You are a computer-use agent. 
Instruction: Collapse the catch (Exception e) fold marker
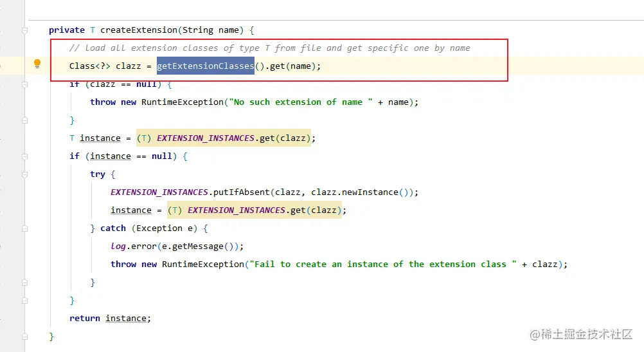point(24,228)
